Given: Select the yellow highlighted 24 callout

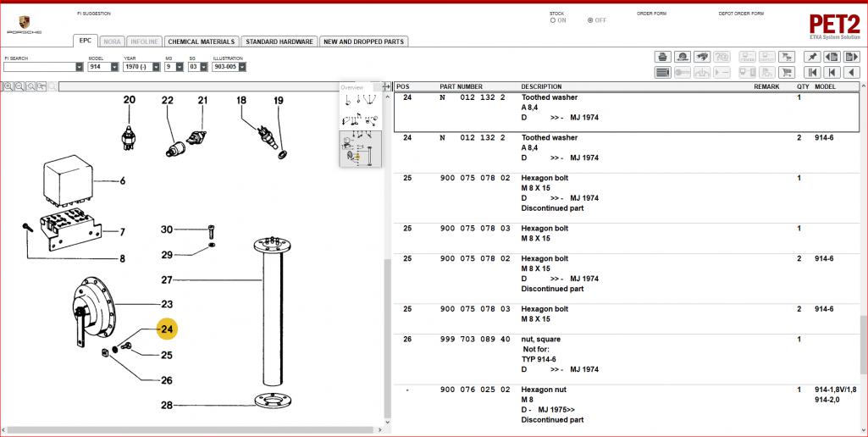Looking at the screenshot, I should click(167, 329).
